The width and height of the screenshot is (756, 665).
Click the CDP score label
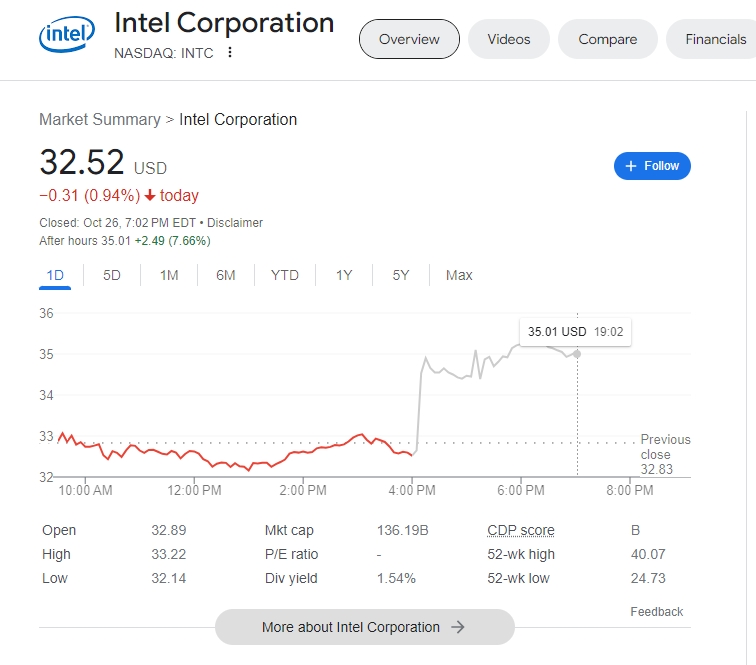pos(521,530)
